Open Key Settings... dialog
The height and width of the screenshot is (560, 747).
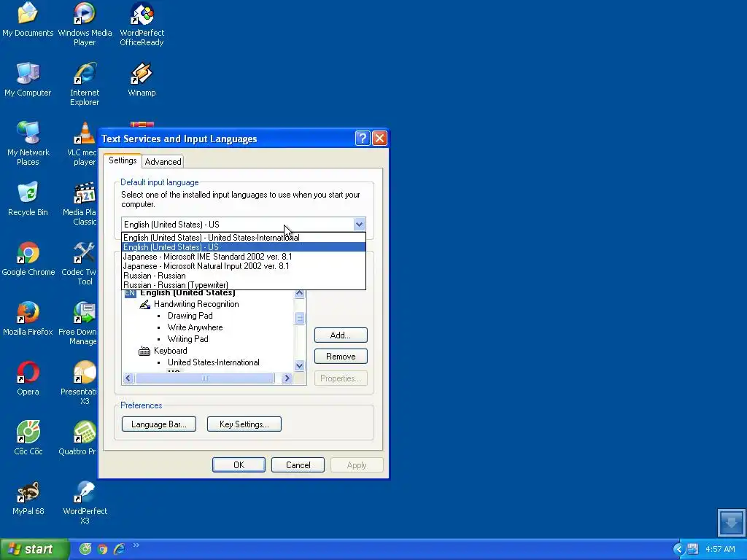[x=244, y=424]
